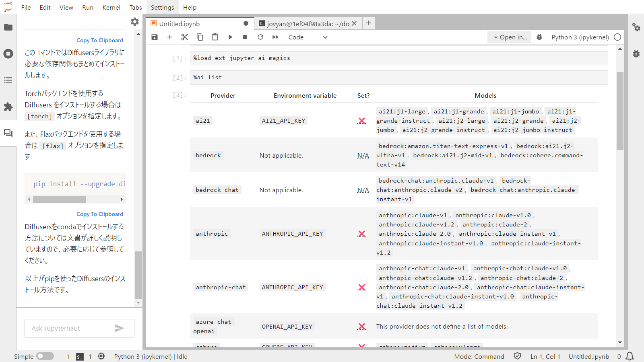
Task: Insert a new cell with the plus icon
Action: (x=170, y=37)
